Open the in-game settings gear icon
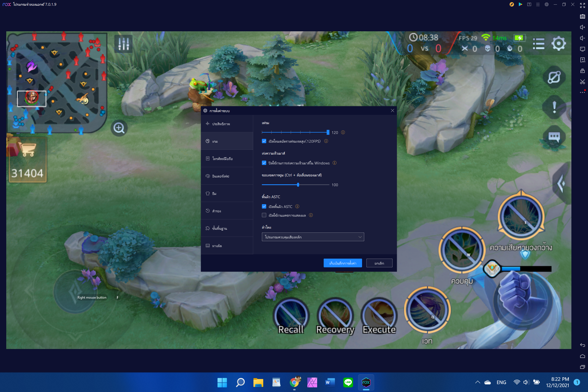The height and width of the screenshot is (392, 588). (x=559, y=44)
